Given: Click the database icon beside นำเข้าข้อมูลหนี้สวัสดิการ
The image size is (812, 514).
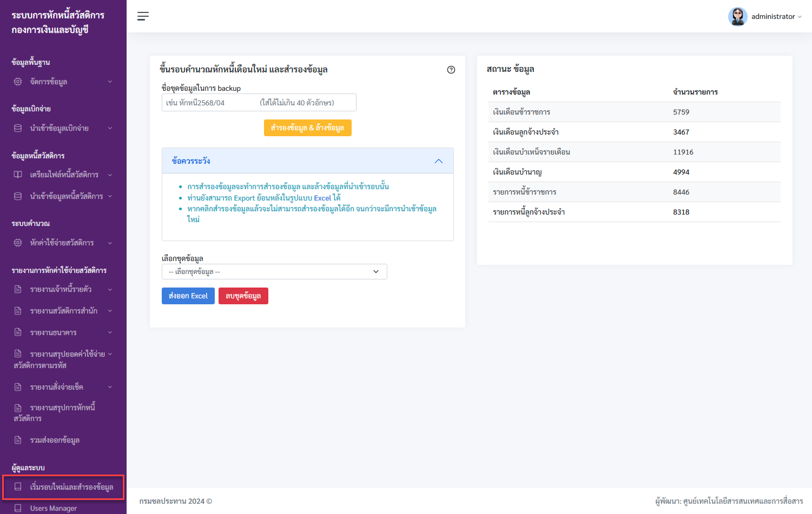Looking at the screenshot, I should [x=18, y=196].
